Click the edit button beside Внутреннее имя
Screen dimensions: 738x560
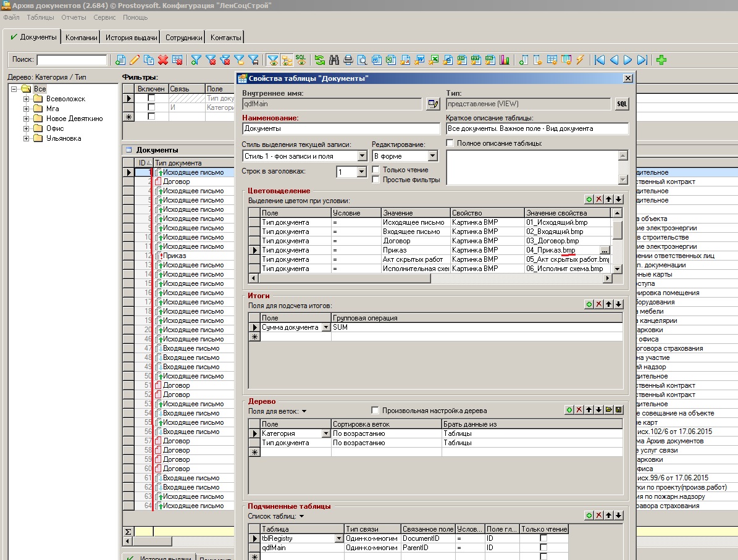click(x=432, y=104)
